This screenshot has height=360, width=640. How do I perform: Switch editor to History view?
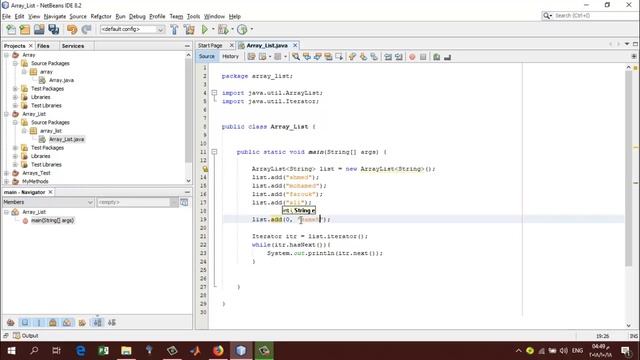pyautogui.click(x=230, y=56)
